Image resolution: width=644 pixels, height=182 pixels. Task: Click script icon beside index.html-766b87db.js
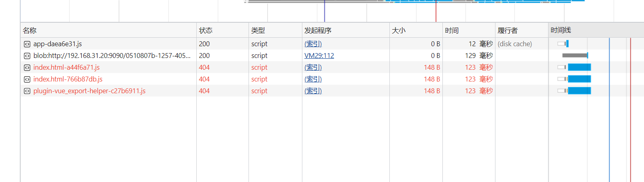pyautogui.click(x=27, y=79)
